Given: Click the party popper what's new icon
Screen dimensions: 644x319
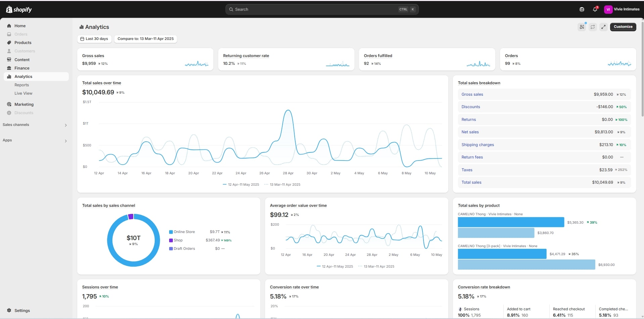Looking at the screenshot, I should pos(582,27).
